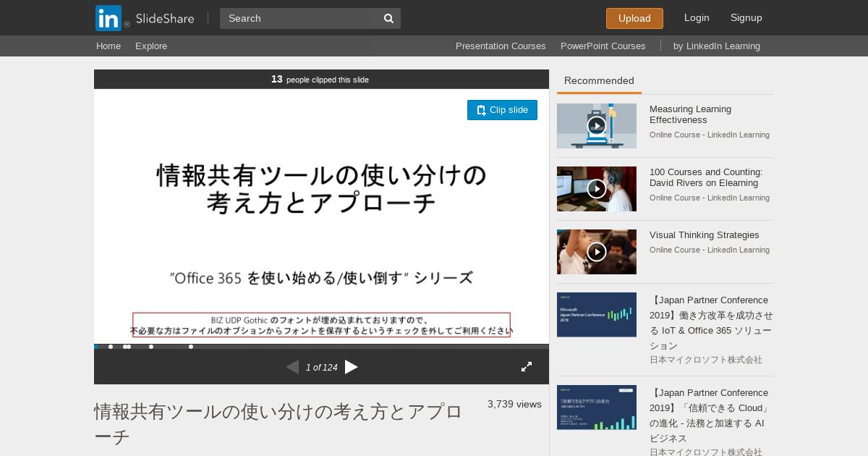Open the Signup link
Viewport: 868px width, 456px height.
[x=746, y=17]
